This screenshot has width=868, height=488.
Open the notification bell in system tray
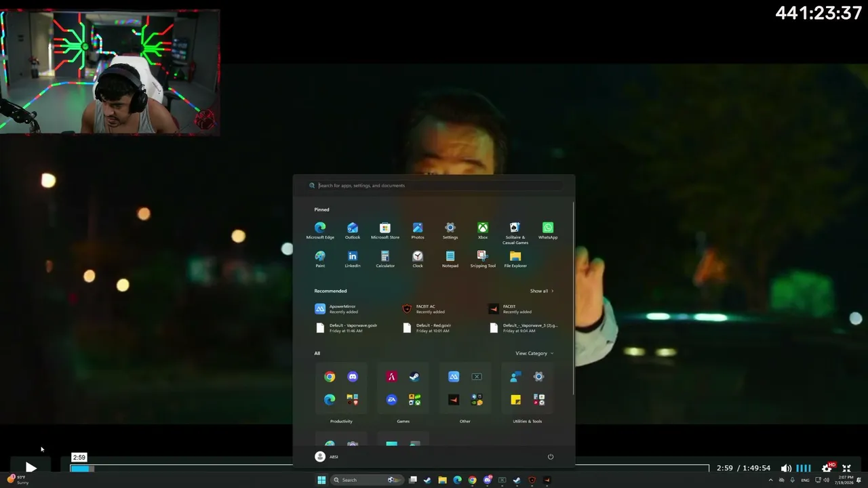(x=859, y=480)
